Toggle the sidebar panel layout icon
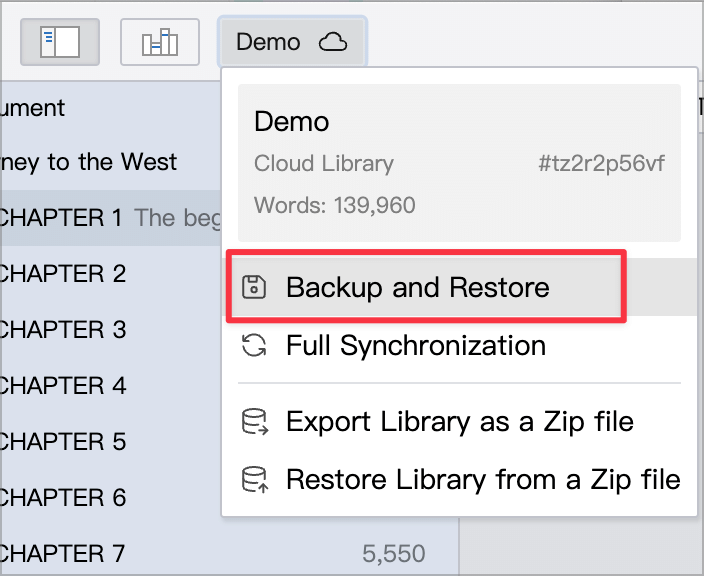The height and width of the screenshot is (576, 704). tap(60, 42)
